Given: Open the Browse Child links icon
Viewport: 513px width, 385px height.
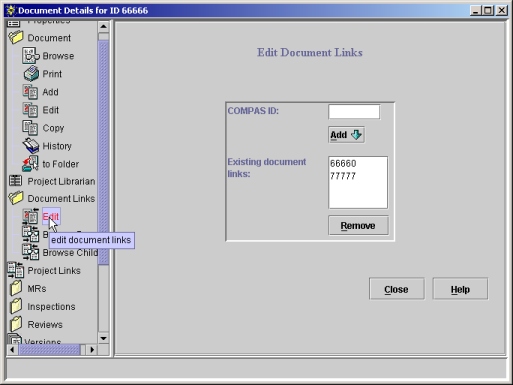Looking at the screenshot, I should pyautogui.click(x=31, y=252).
